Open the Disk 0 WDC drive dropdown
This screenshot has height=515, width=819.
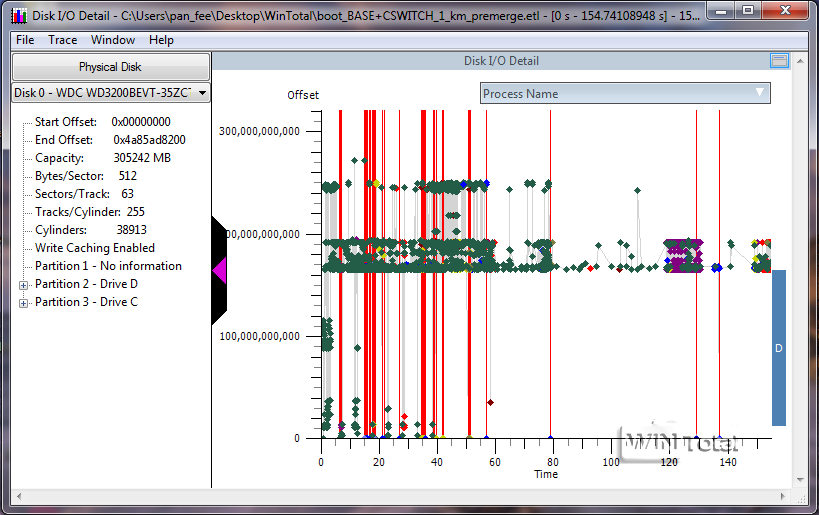[x=111, y=93]
